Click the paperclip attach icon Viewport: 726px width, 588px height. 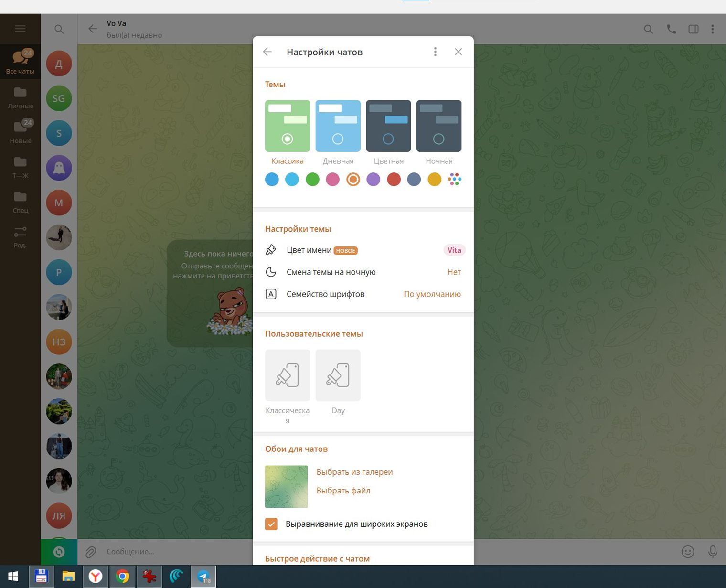coord(91,552)
